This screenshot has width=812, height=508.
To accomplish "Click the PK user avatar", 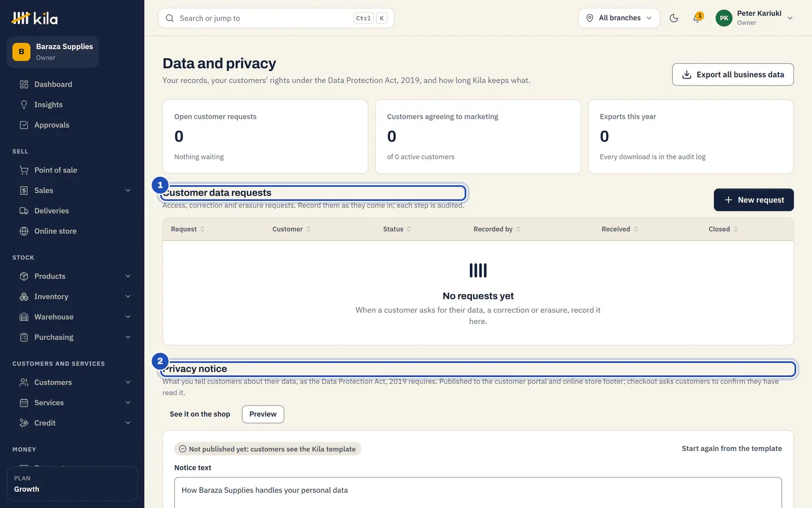I will tap(724, 18).
